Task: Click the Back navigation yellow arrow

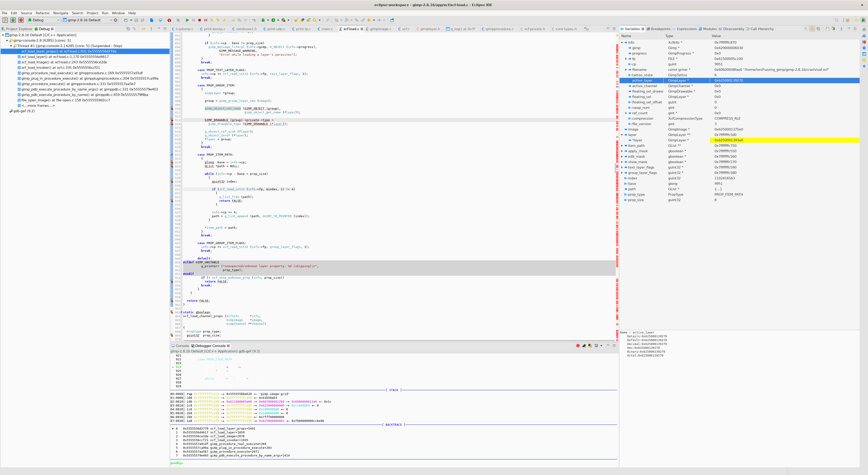Action: pos(369,20)
